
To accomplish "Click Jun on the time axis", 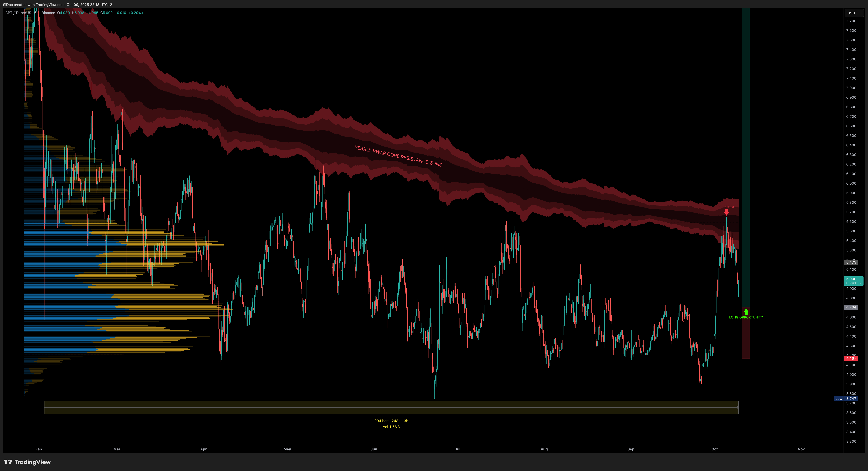I will (374, 449).
